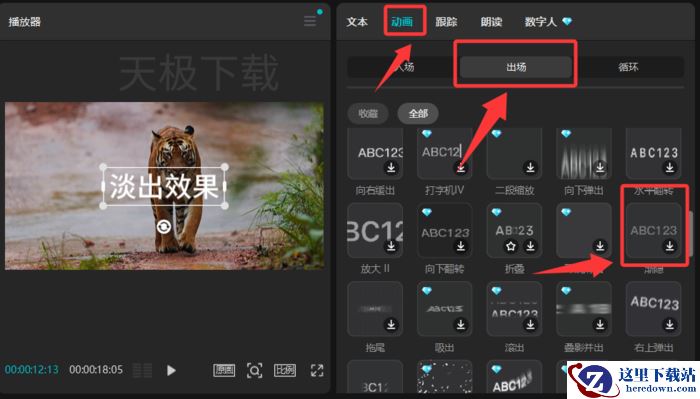Screen dimensions: 700x399
Task: Open the 数字人 tab
Action: [x=548, y=21]
